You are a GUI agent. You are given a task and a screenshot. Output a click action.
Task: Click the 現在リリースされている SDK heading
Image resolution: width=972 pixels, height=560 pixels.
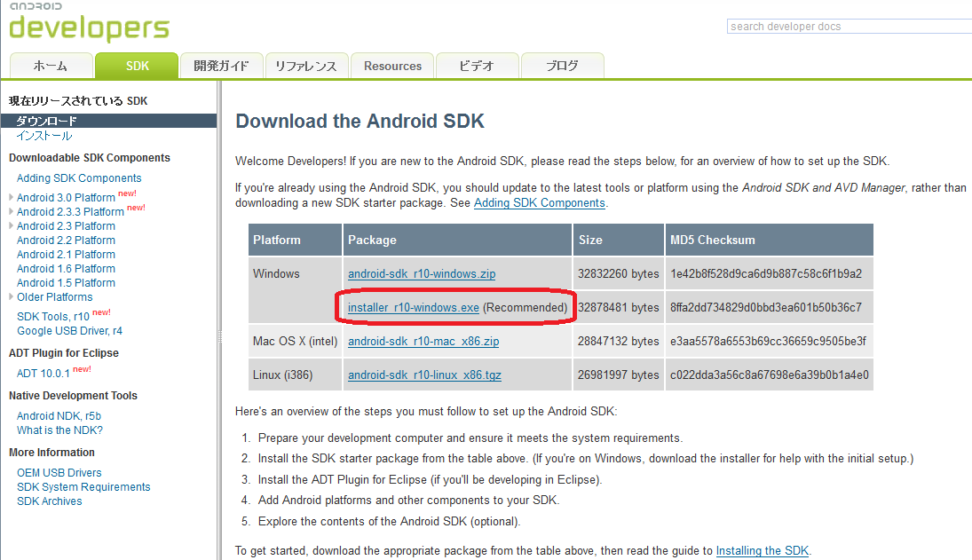click(x=78, y=101)
